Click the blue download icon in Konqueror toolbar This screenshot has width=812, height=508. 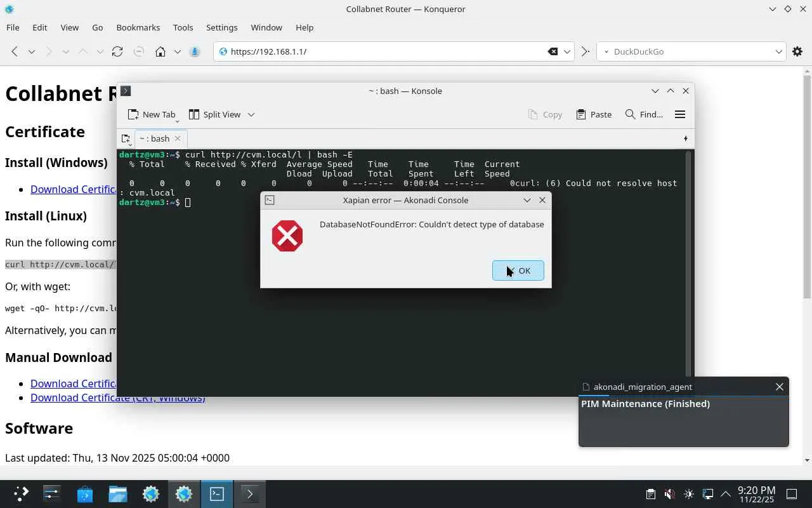point(195,51)
